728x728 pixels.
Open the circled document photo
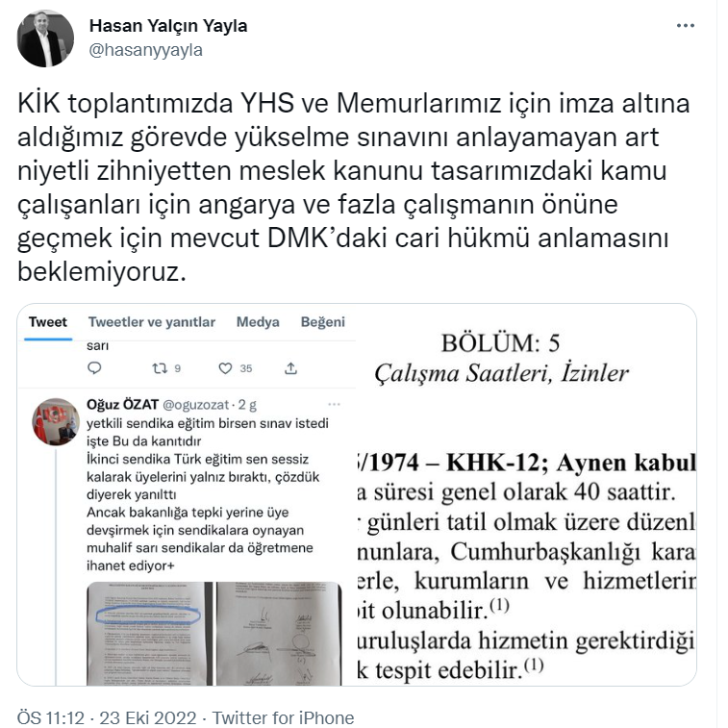pyautogui.click(x=149, y=634)
